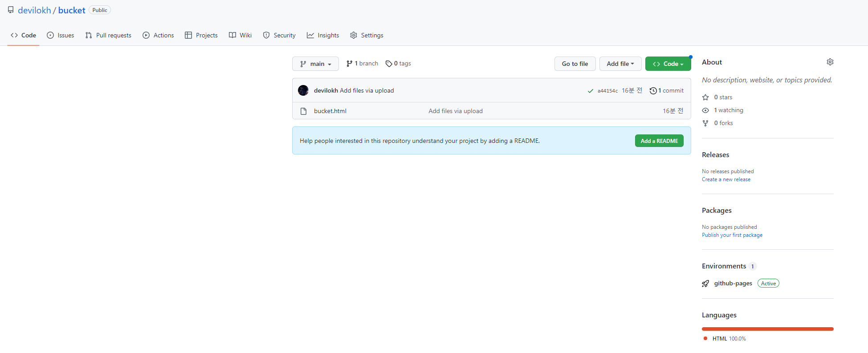Open the repository Settings tab
The image size is (868, 353).
coord(367,35)
